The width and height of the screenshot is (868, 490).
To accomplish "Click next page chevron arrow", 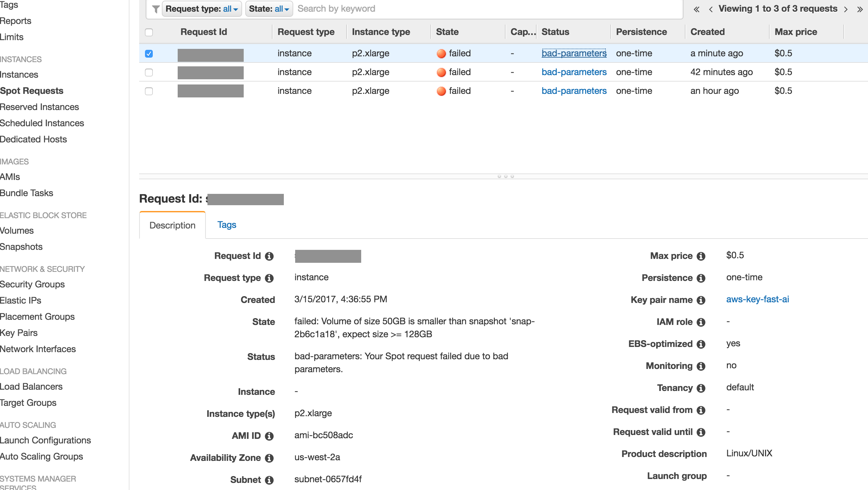I will coord(845,9).
